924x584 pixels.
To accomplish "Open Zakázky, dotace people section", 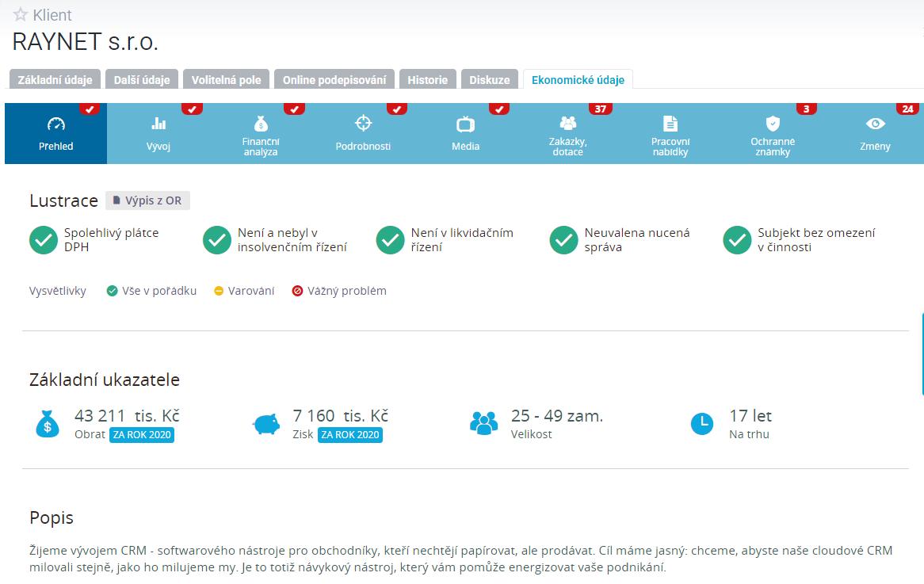I will pos(567,133).
